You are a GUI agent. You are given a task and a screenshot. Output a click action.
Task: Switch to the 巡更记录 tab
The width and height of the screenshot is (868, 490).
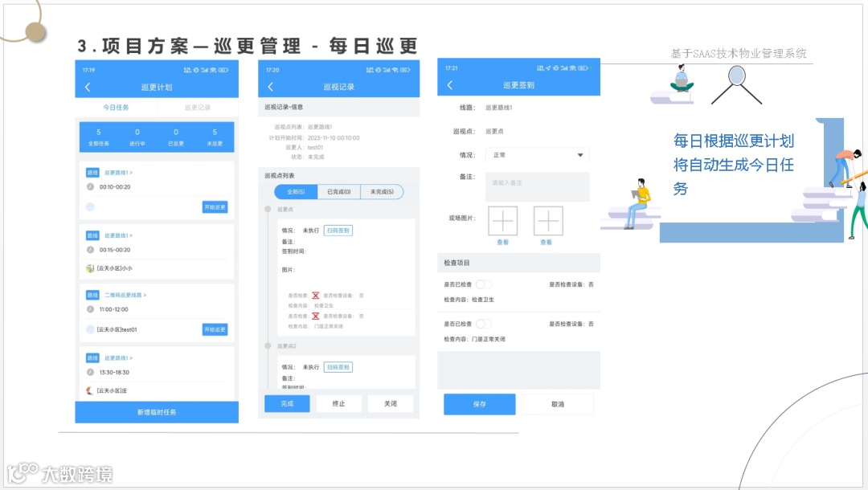198,108
